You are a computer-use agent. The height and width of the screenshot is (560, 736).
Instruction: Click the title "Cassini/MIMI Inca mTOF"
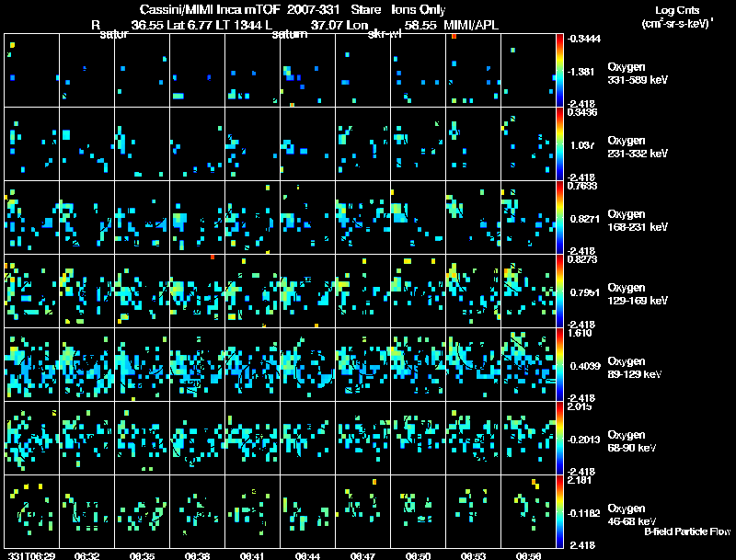pyautogui.click(x=210, y=9)
